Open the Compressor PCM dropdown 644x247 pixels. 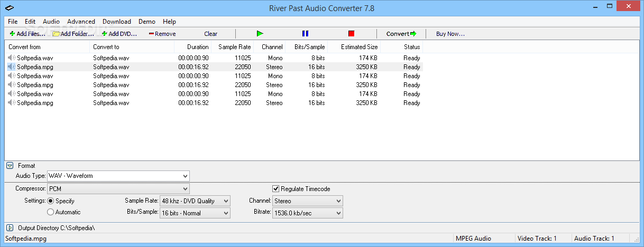click(x=118, y=188)
